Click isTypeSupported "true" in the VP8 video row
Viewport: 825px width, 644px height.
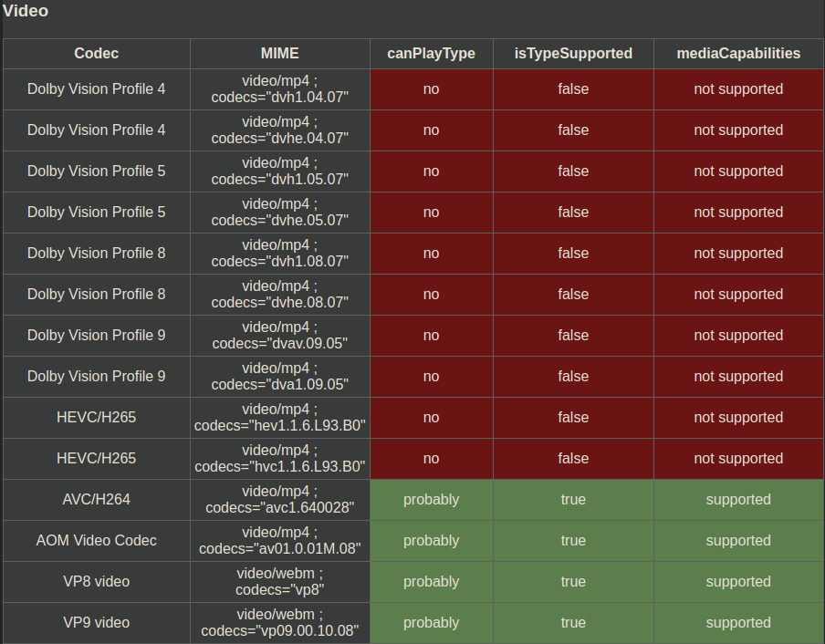click(x=573, y=581)
